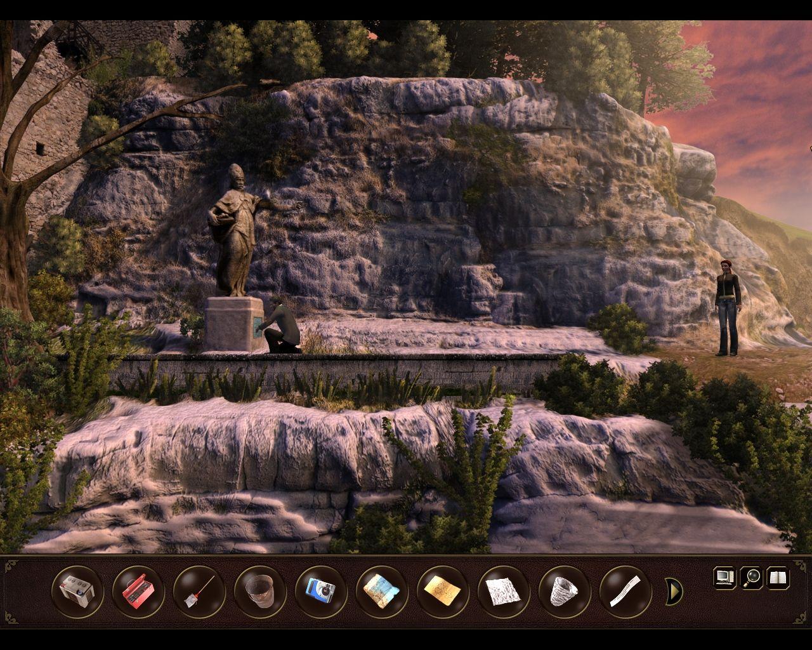Image resolution: width=812 pixels, height=650 pixels.
Task: Select the yellow parchment item
Action: [442, 592]
